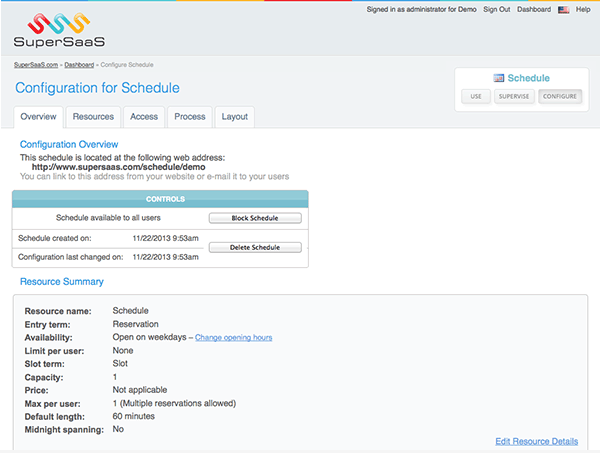Screen dimensions: 600x453
Task: Open Dashboard from the top bar
Action: [534, 9]
